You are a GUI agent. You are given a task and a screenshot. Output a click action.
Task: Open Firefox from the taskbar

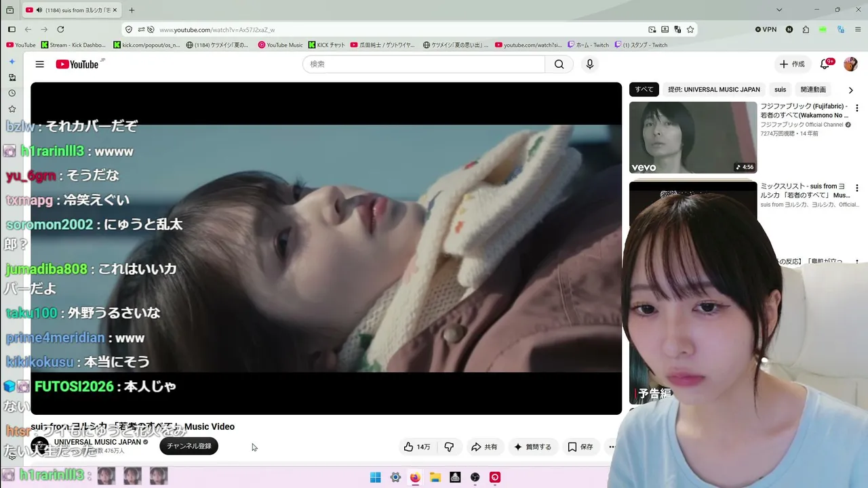[x=415, y=477]
